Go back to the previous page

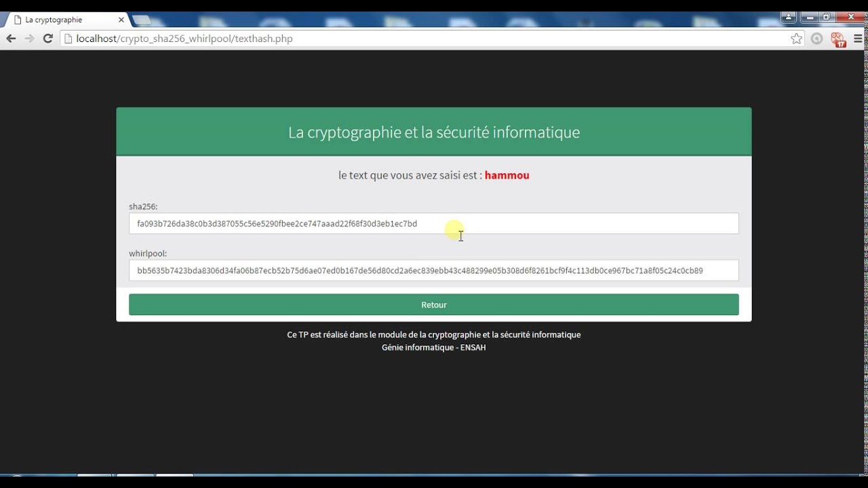[x=11, y=39]
